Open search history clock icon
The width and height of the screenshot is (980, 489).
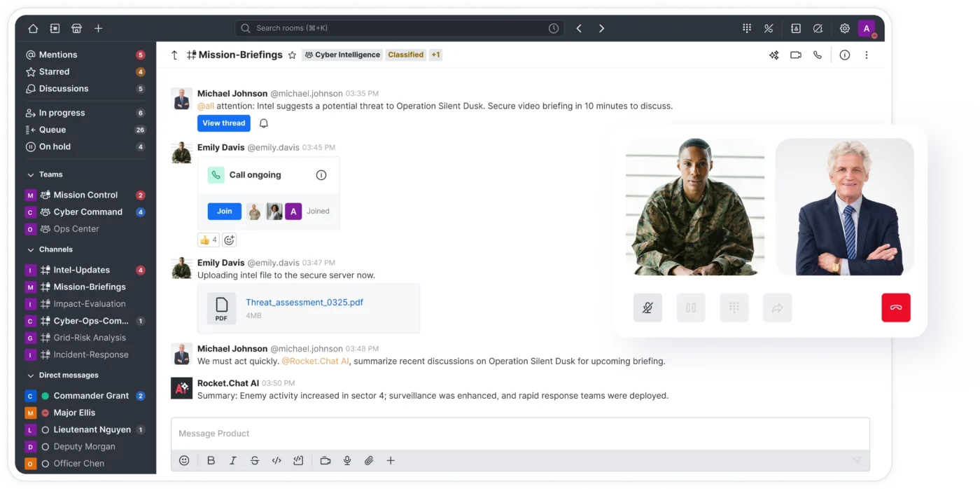pos(554,29)
